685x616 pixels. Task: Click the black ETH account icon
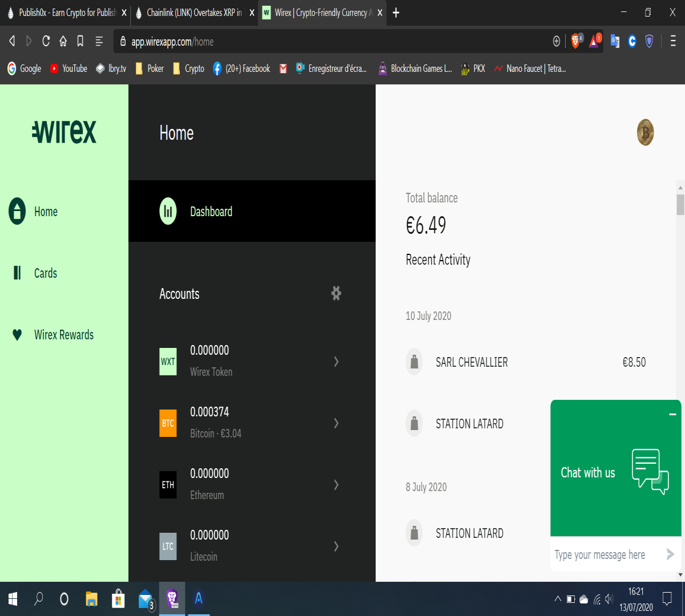tap(168, 485)
